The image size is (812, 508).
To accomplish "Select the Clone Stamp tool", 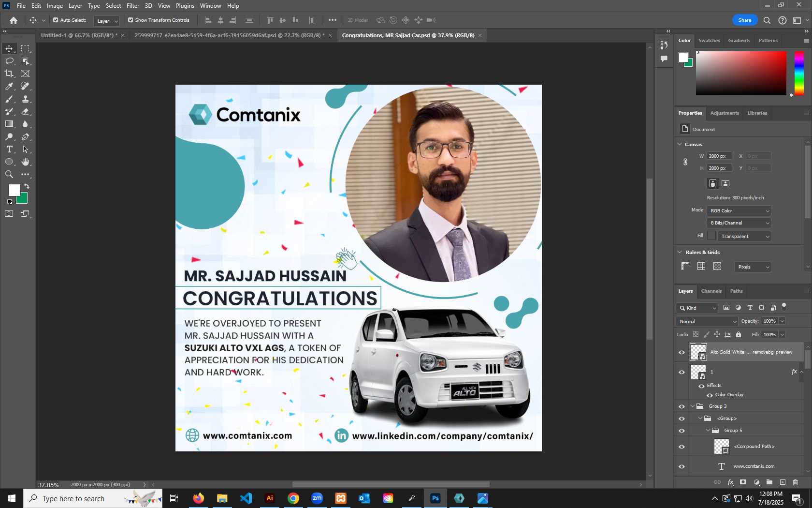I will pyautogui.click(x=25, y=99).
